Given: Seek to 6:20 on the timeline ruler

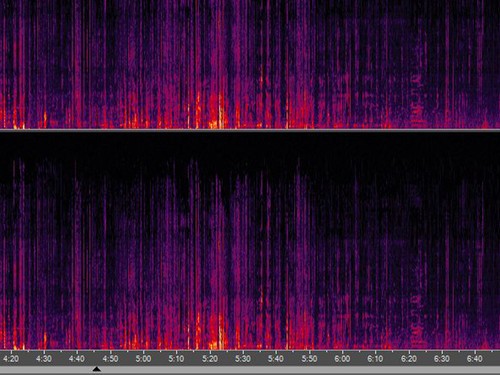Looking at the screenshot, I should (x=408, y=359).
